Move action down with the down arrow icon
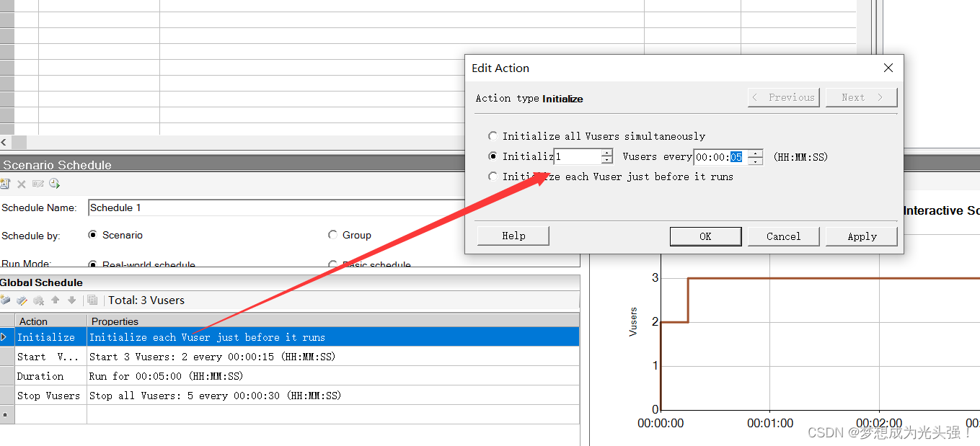This screenshot has width=980, height=446. click(x=71, y=300)
